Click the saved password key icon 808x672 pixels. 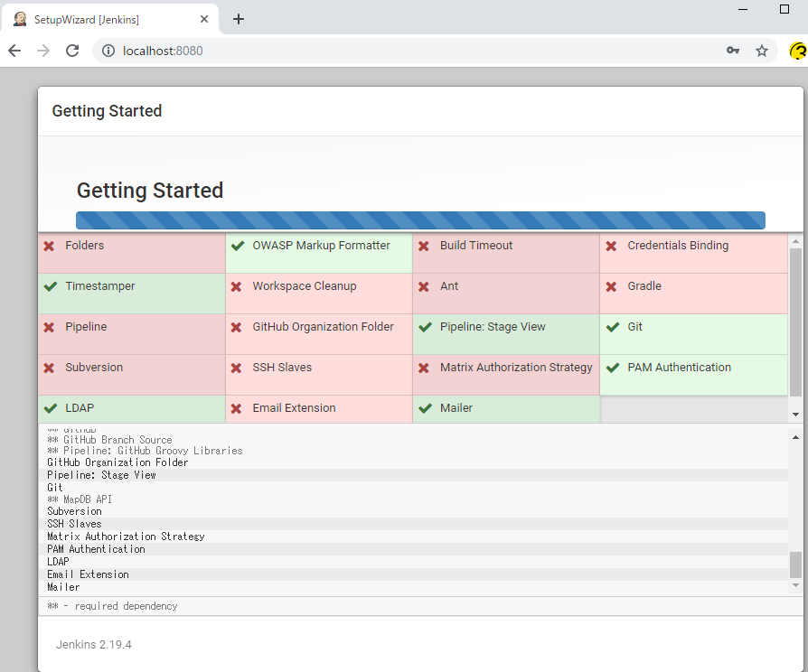733,51
